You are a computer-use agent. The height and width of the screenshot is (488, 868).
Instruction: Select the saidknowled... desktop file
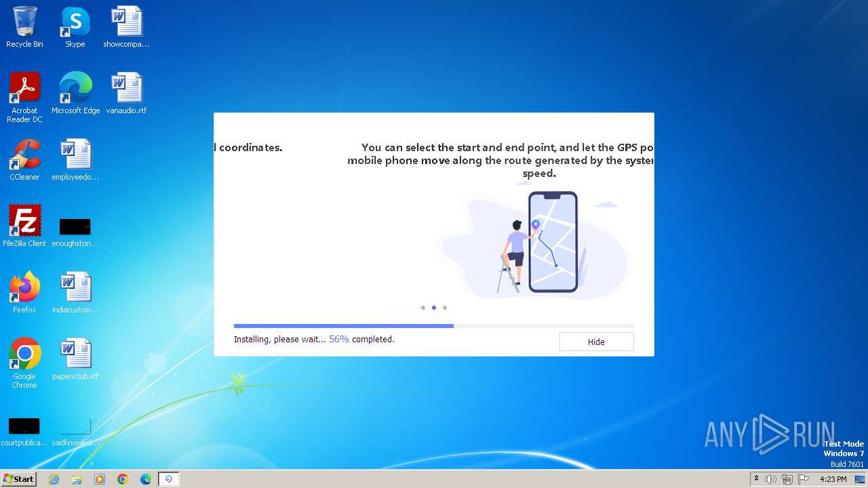tap(75, 431)
